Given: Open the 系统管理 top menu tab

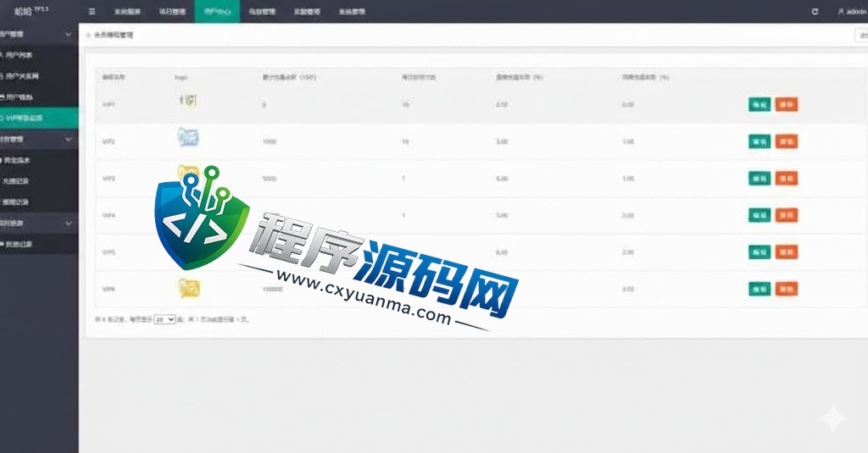Looking at the screenshot, I should pos(352,11).
